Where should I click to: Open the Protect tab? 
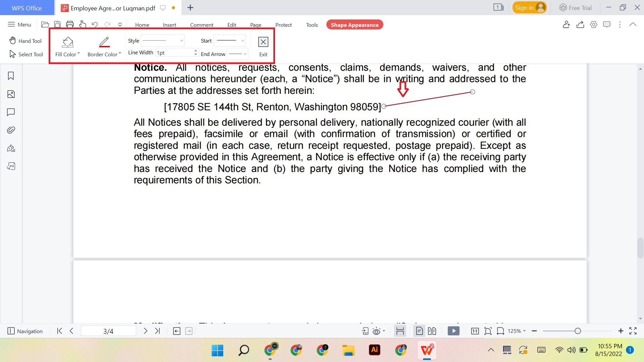[283, 25]
